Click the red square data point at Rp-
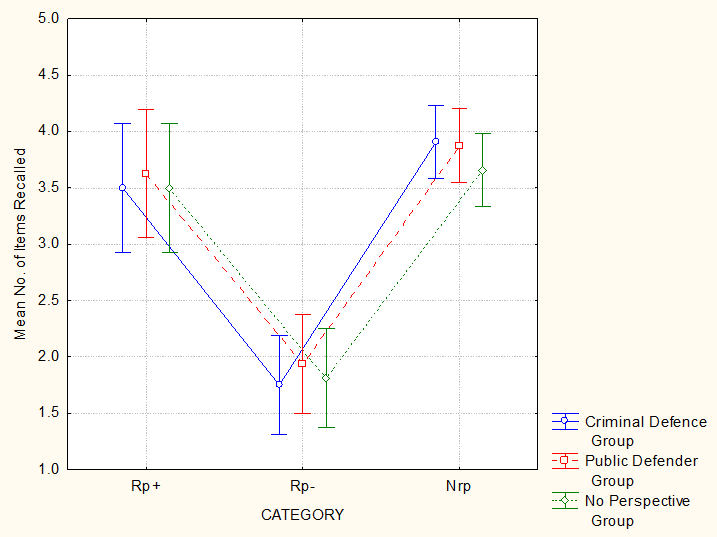This screenshot has height=537, width=717. click(302, 364)
